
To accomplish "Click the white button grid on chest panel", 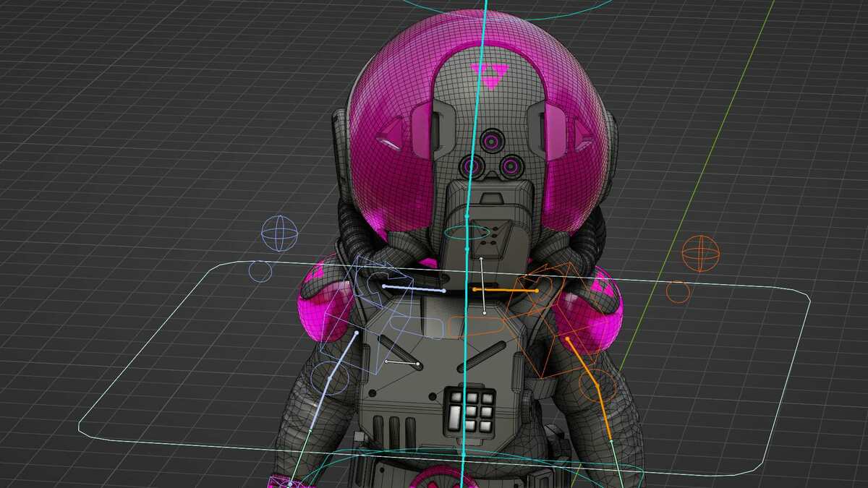I will click(469, 413).
